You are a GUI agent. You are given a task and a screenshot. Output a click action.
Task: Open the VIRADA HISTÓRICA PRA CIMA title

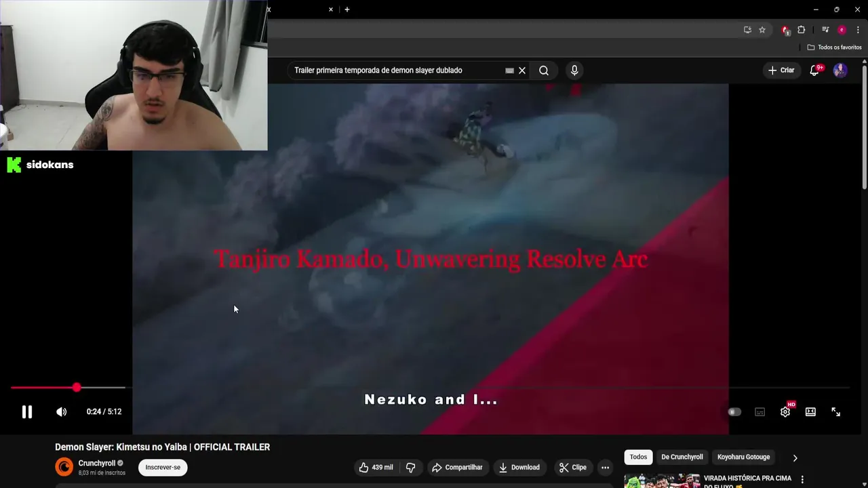[x=747, y=482]
